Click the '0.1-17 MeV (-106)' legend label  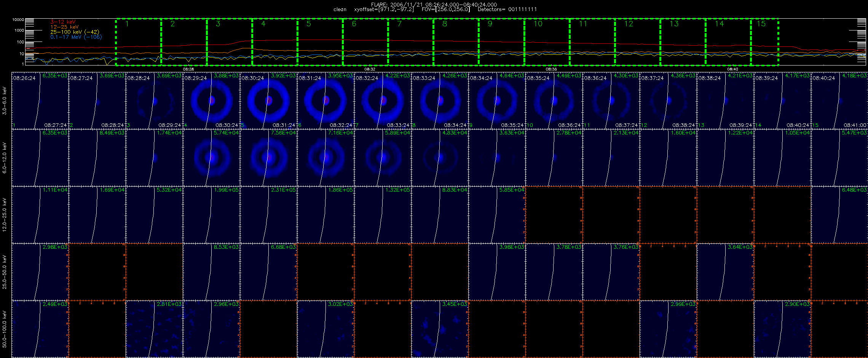tap(76, 37)
